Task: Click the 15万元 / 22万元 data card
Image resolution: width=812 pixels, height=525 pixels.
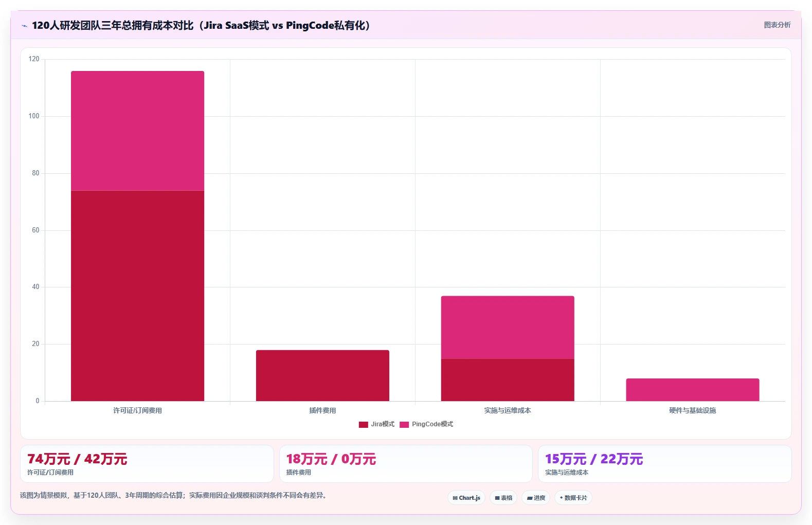Action: point(664,464)
